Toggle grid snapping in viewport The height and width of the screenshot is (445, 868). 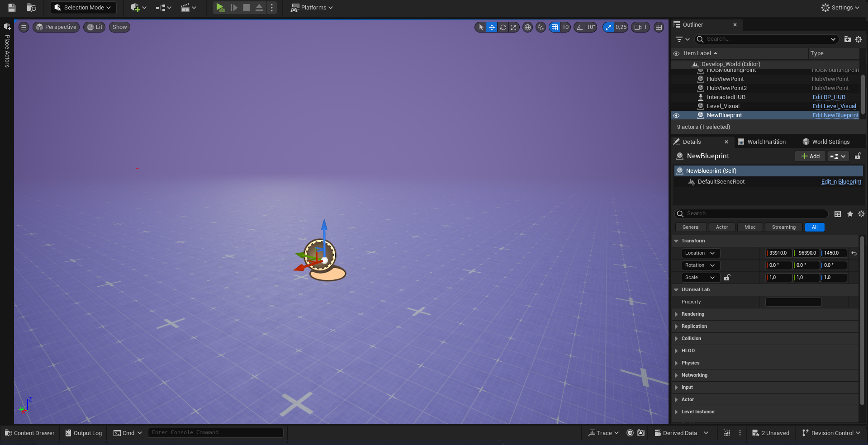tap(555, 28)
